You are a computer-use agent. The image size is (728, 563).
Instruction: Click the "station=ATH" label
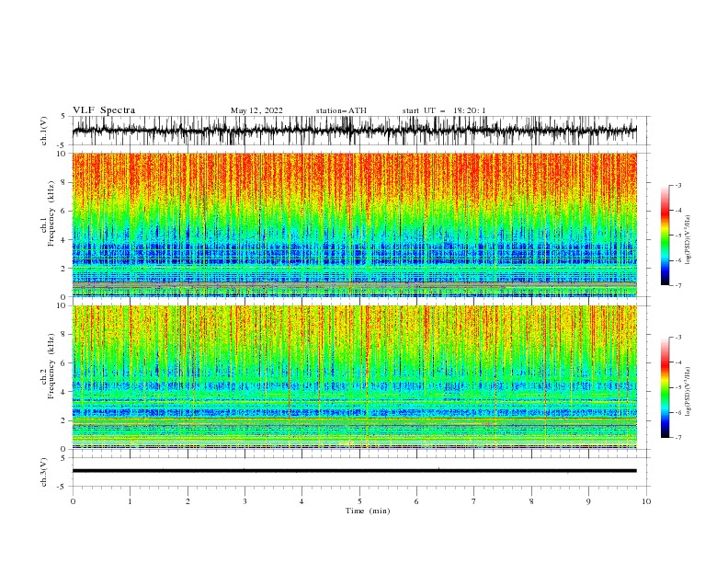[341, 110]
